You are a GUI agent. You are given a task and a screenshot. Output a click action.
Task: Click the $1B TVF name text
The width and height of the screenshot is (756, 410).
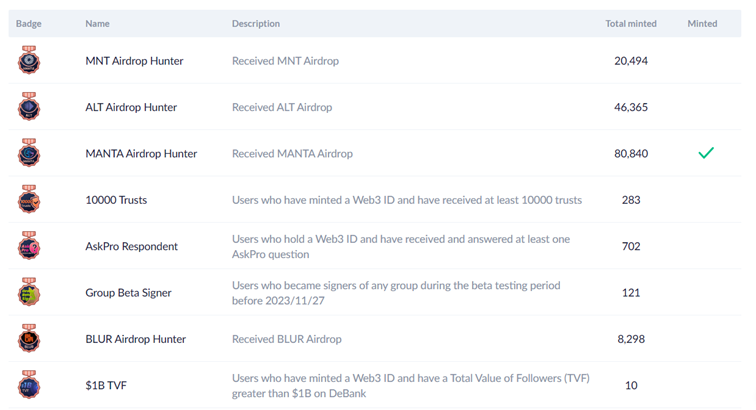(x=105, y=385)
